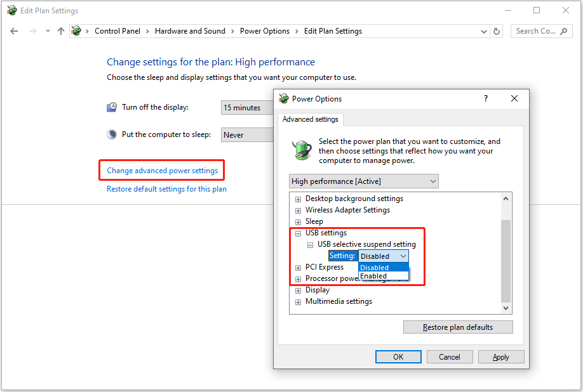Viewport: 583px width, 392px height.
Task: Open the High performance plan dropdown
Action: (363, 181)
